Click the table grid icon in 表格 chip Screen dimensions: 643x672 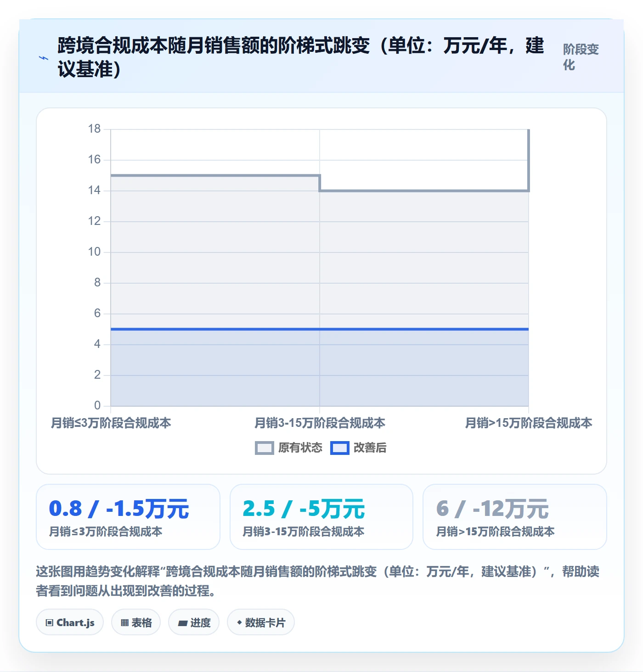[124, 623]
